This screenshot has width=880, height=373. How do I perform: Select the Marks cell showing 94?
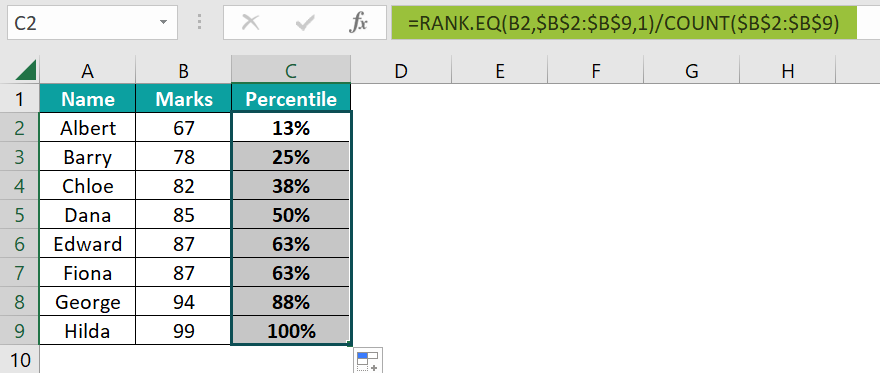(x=184, y=302)
